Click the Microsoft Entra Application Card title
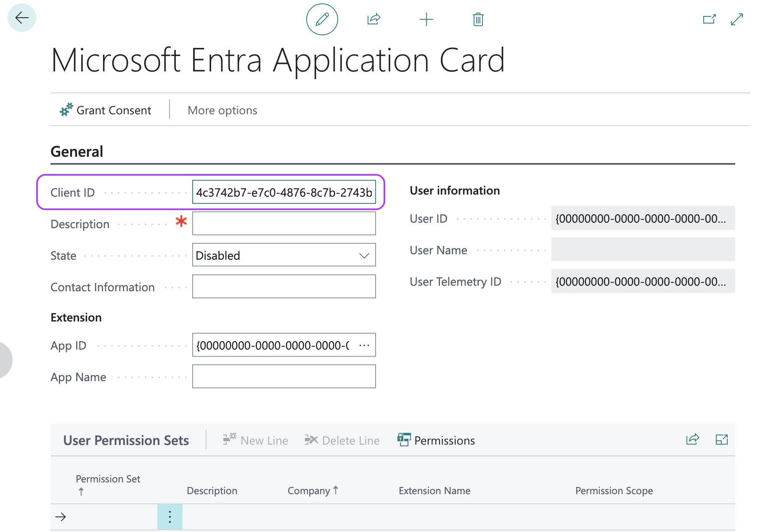The image size is (784, 532). (278, 60)
